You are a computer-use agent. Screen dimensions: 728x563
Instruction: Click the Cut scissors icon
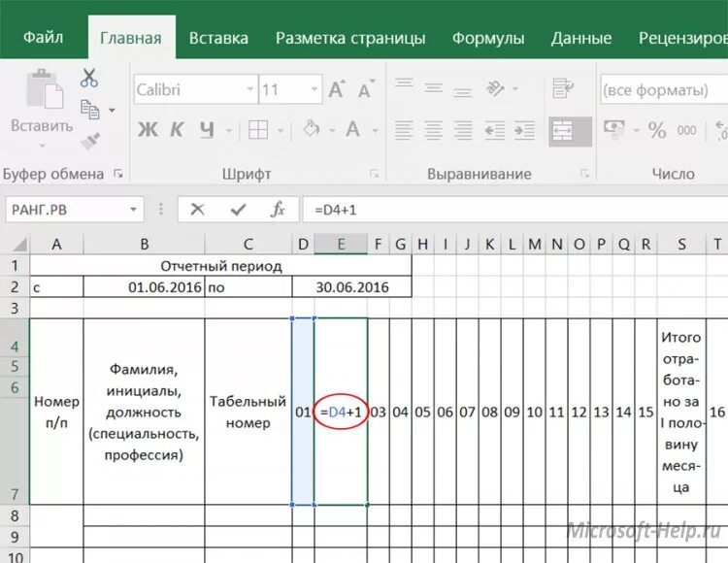point(88,78)
